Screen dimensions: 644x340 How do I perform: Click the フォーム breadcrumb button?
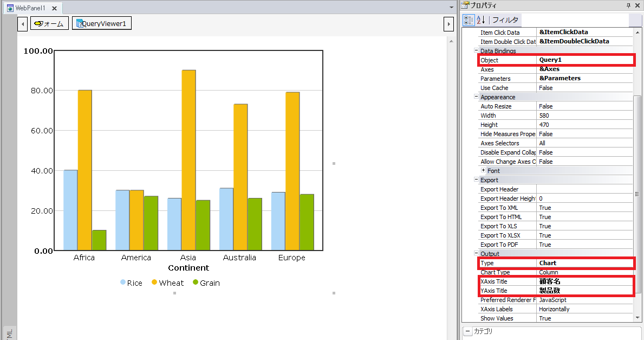tap(49, 23)
